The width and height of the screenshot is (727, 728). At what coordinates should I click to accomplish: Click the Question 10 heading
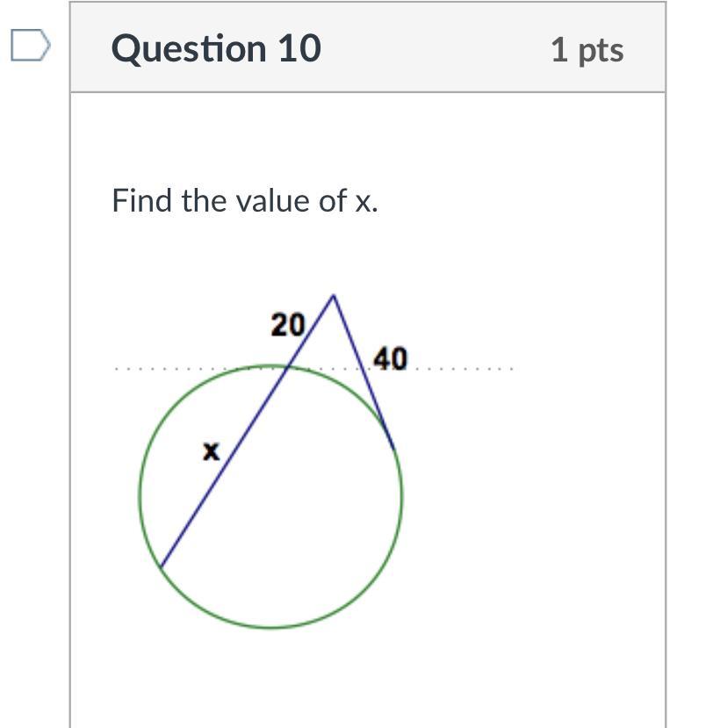[x=216, y=48]
